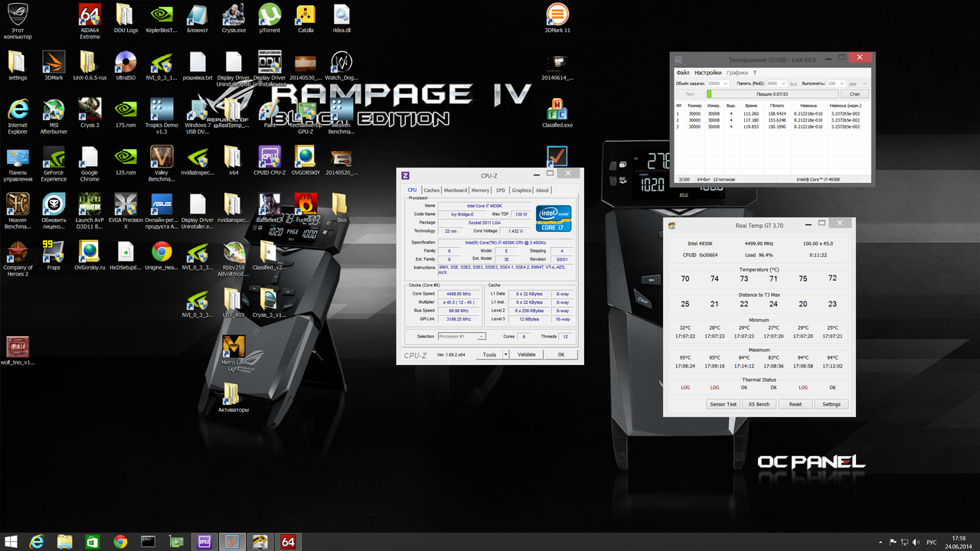This screenshot has height=551, width=980.
Task: Open the Watch_Dogs desktop shortcut
Action: click(341, 65)
